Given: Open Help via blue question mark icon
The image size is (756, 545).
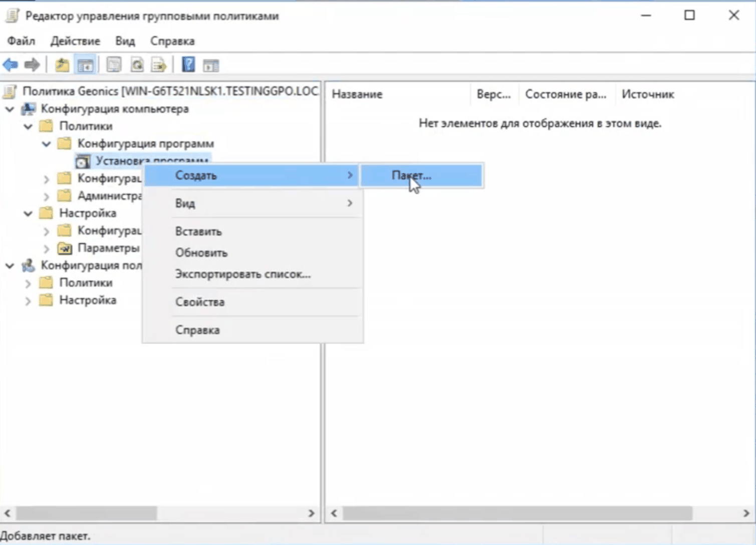Looking at the screenshot, I should pyautogui.click(x=188, y=65).
